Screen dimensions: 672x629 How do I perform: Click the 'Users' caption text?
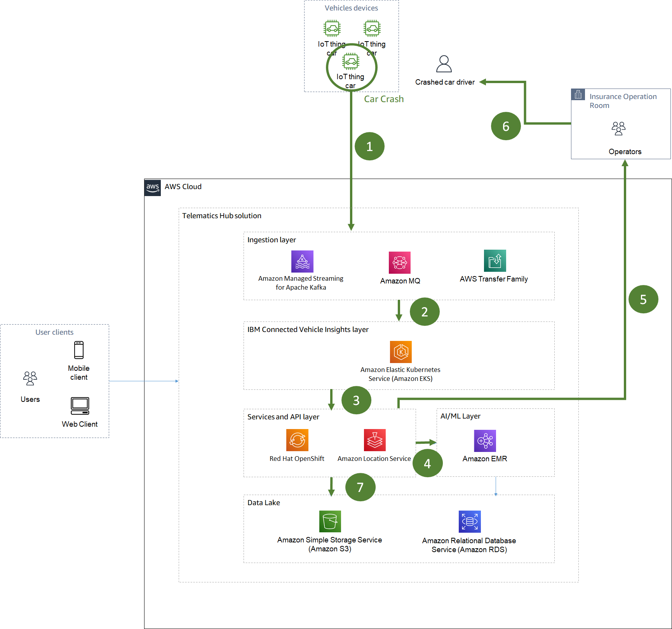[x=30, y=400]
